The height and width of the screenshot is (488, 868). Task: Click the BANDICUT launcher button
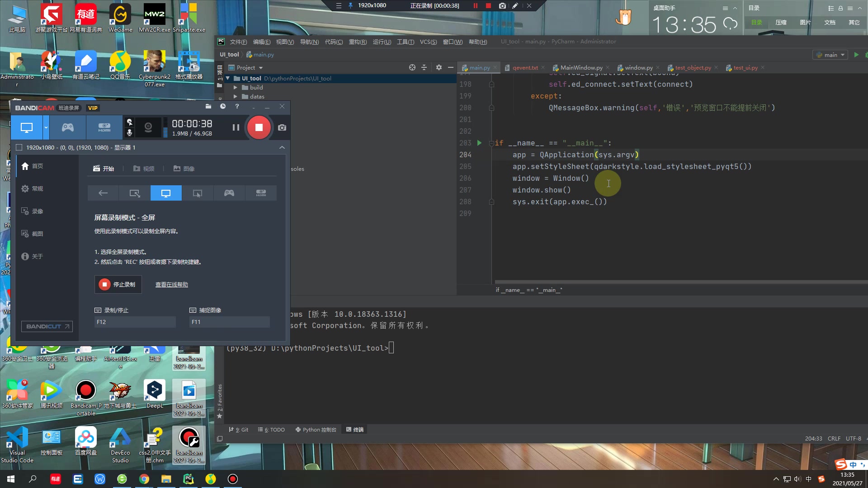(x=47, y=326)
